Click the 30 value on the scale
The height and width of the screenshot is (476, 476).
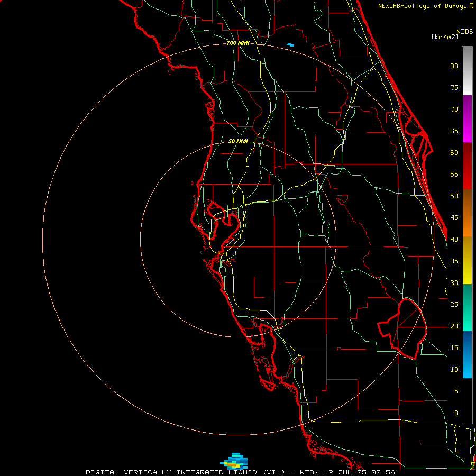[x=454, y=282]
